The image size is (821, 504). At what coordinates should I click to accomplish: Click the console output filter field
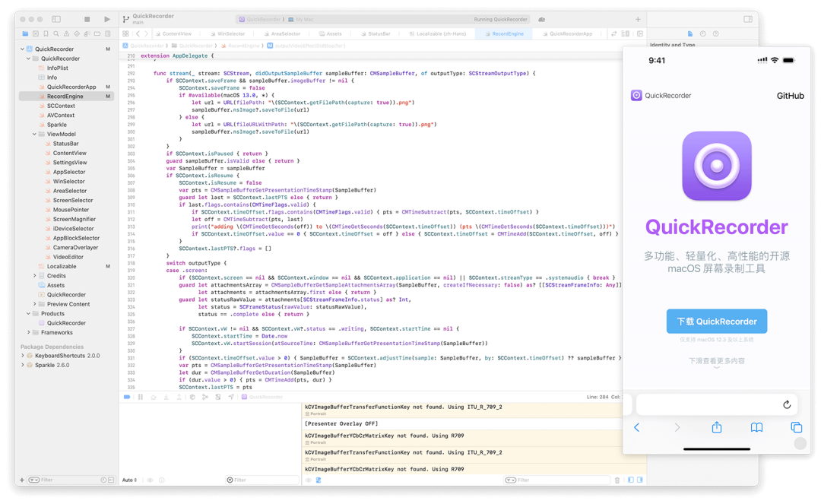(556, 480)
